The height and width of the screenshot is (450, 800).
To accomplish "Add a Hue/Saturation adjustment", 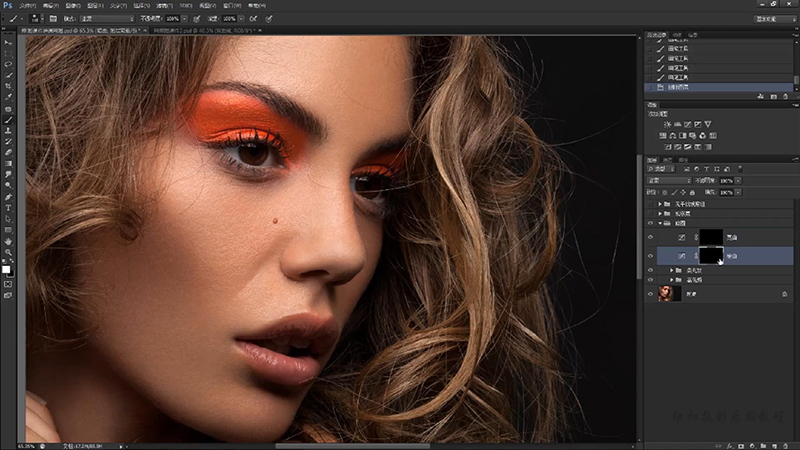I will tap(663, 136).
